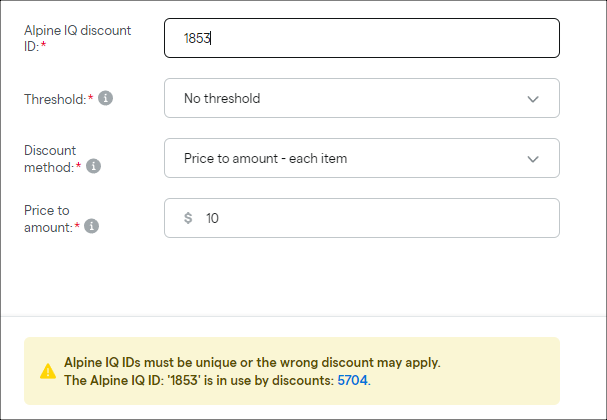The height and width of the screenshot is (420, 607).
Task: Click the "'1853' is in use" warning line
Action: coord(217,380)
